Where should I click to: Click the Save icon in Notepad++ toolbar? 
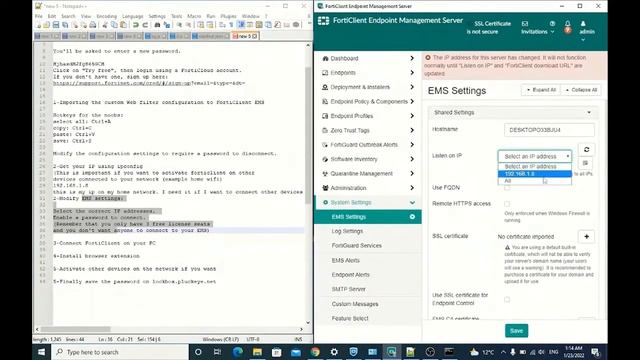click(x=56, y=25)
